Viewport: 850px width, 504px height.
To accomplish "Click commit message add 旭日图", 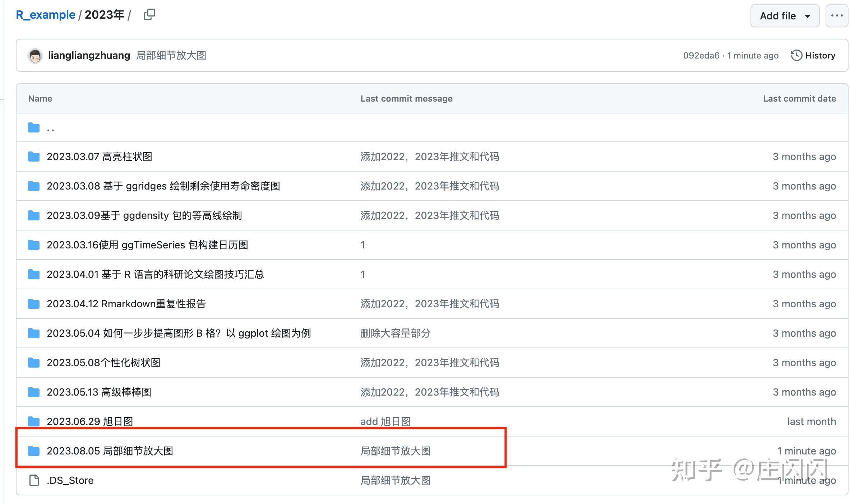I will point(385,421).
